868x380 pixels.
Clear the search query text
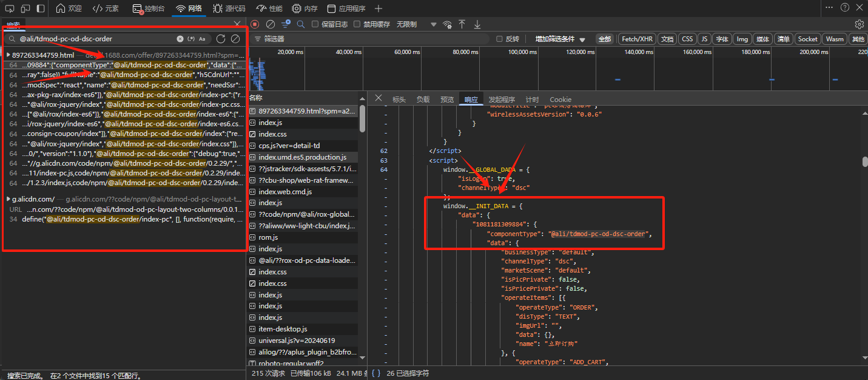tap(180, 39)
